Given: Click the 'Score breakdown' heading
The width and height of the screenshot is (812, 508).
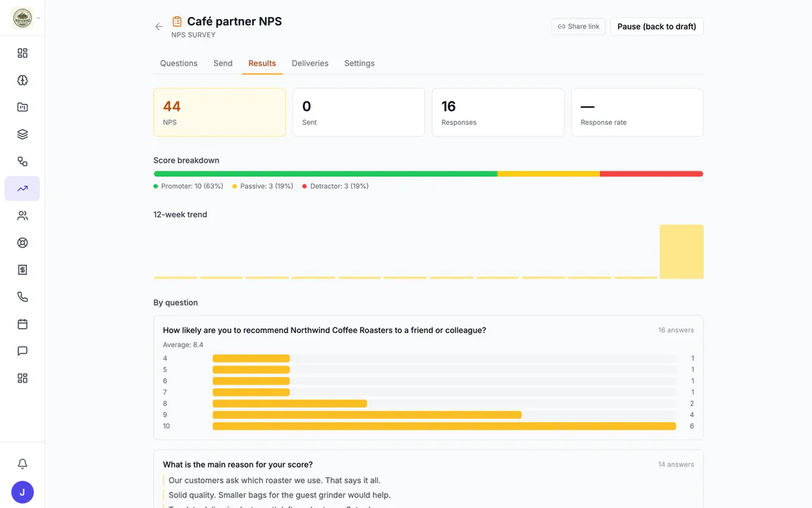Looking at the screenshot, I should 186,160.
